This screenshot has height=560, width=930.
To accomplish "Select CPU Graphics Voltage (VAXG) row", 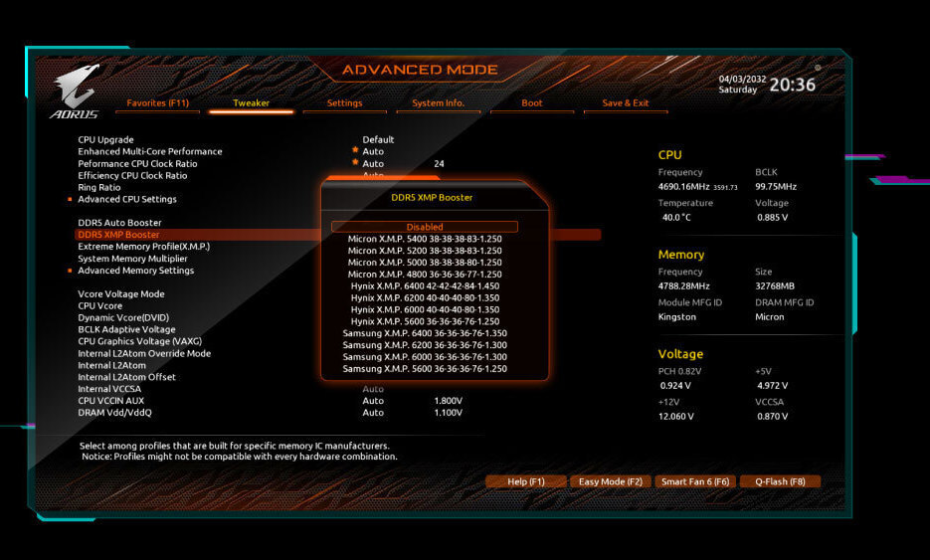I will tap(139, 342).
